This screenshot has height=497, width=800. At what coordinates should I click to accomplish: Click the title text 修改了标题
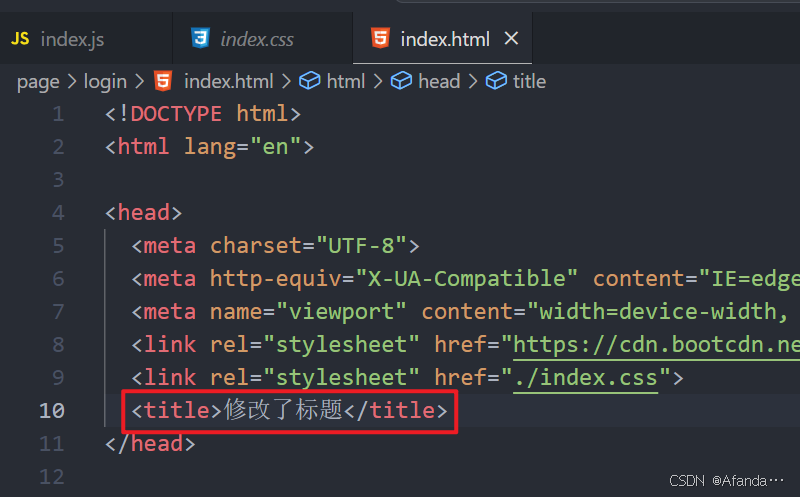(283, 410)
